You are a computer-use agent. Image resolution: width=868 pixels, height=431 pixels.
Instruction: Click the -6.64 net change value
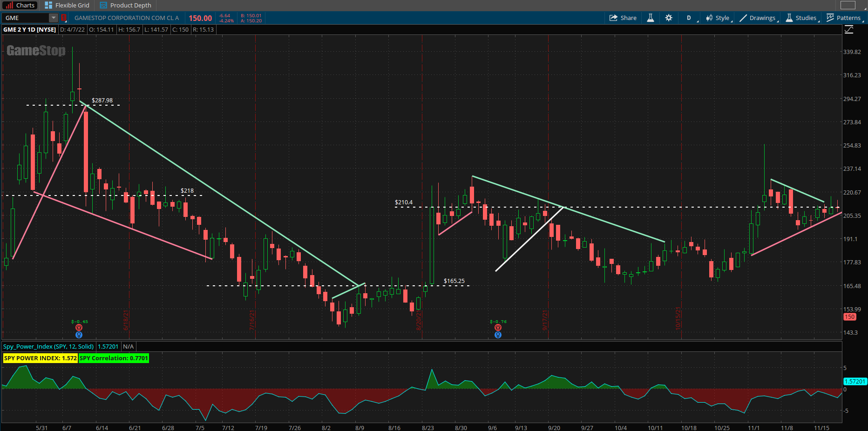click(x=225, y=15)
